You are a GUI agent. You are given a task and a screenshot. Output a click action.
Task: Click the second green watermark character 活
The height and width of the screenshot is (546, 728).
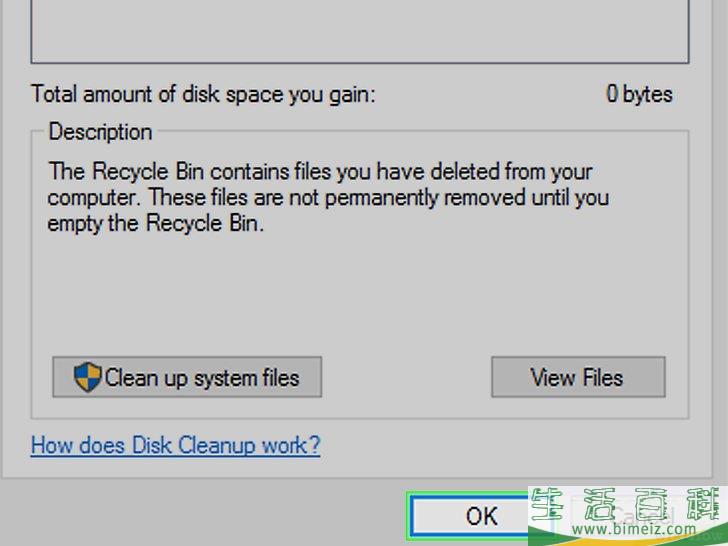coord(601,505)
